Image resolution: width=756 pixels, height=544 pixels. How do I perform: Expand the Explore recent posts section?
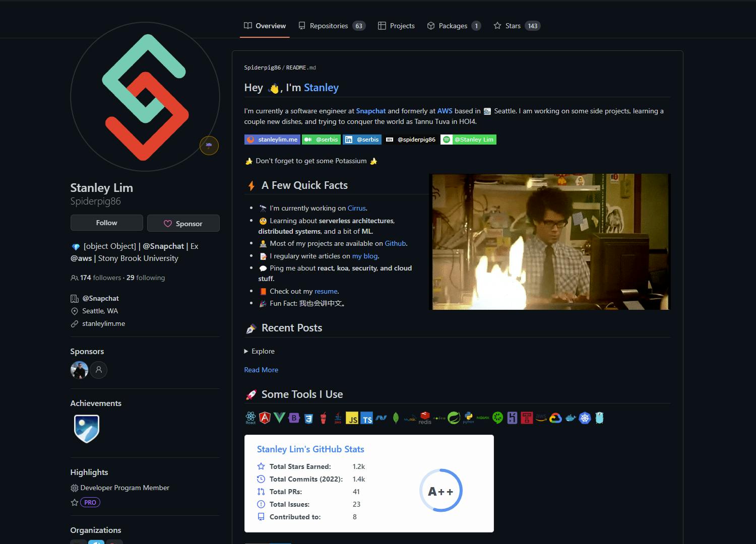click(x=260, y=351)
